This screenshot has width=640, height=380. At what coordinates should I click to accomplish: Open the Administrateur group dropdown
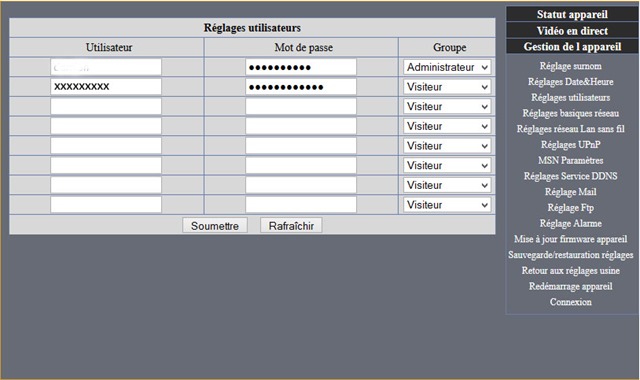point(447,67)
